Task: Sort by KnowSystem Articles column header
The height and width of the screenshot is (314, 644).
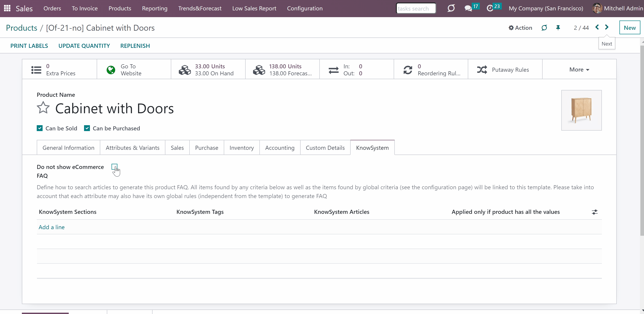Action: [342, 212]
